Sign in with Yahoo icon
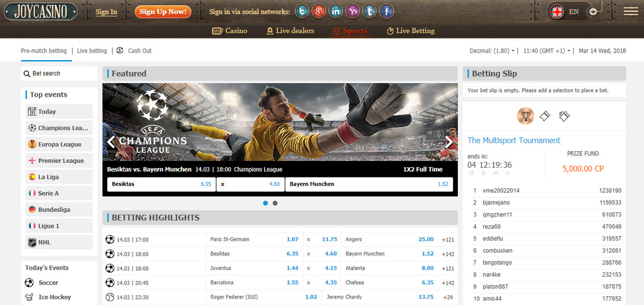This screenshot has width=644, height=305. (353, 11)
